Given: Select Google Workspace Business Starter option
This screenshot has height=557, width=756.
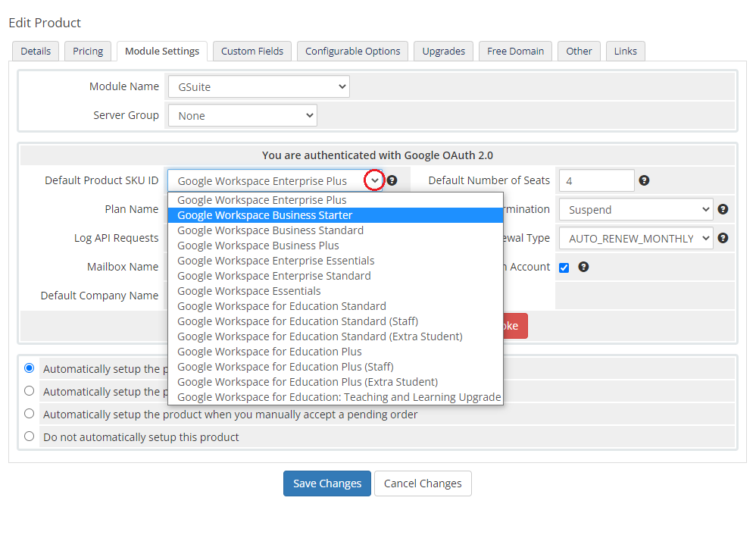Looking at the screenshot, I should click(x=335, y=215).
